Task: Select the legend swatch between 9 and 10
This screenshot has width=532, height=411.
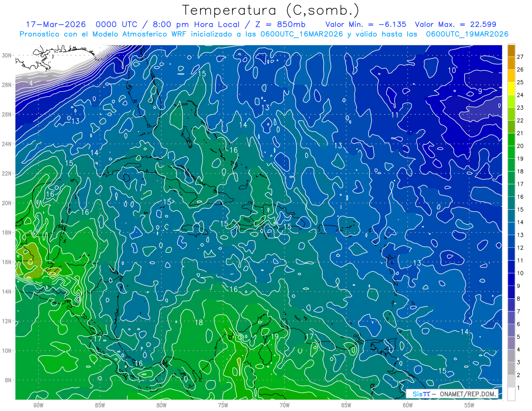Action: tap(511, 279)
